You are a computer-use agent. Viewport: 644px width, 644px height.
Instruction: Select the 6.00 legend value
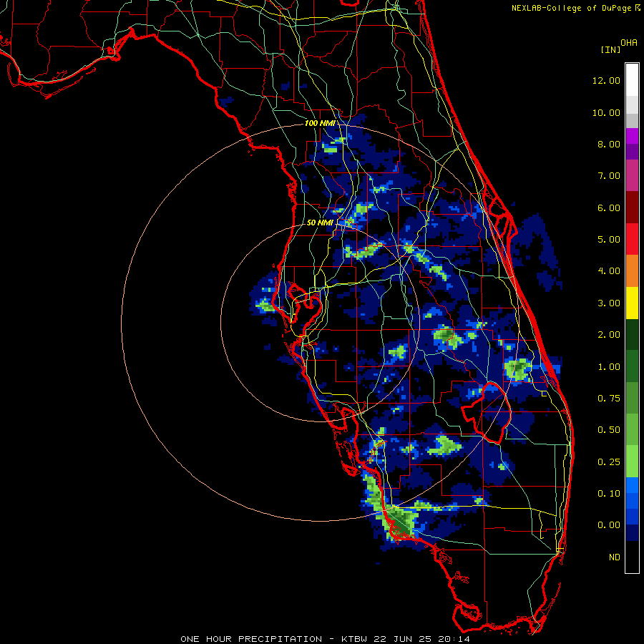pos(609,208)
